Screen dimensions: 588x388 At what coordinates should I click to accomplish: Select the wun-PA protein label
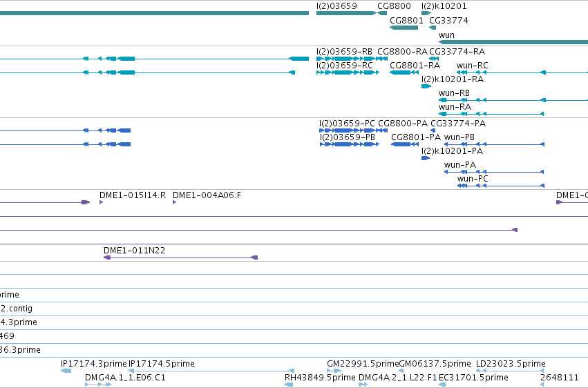tap(459, 165)
